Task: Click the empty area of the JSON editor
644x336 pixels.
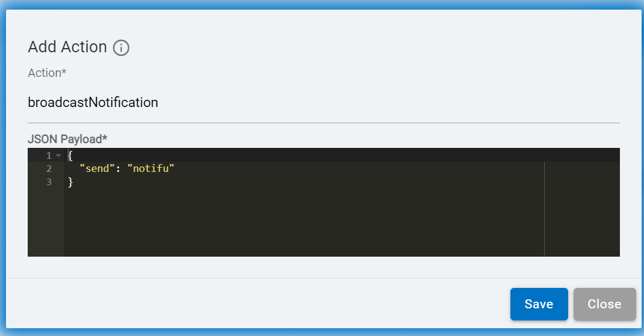Action: pos(301,222)
